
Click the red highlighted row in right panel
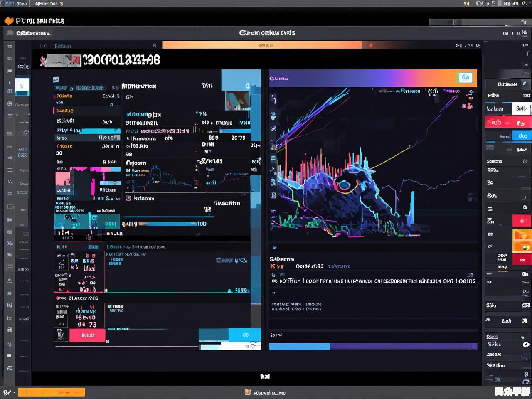click(508, 122)
